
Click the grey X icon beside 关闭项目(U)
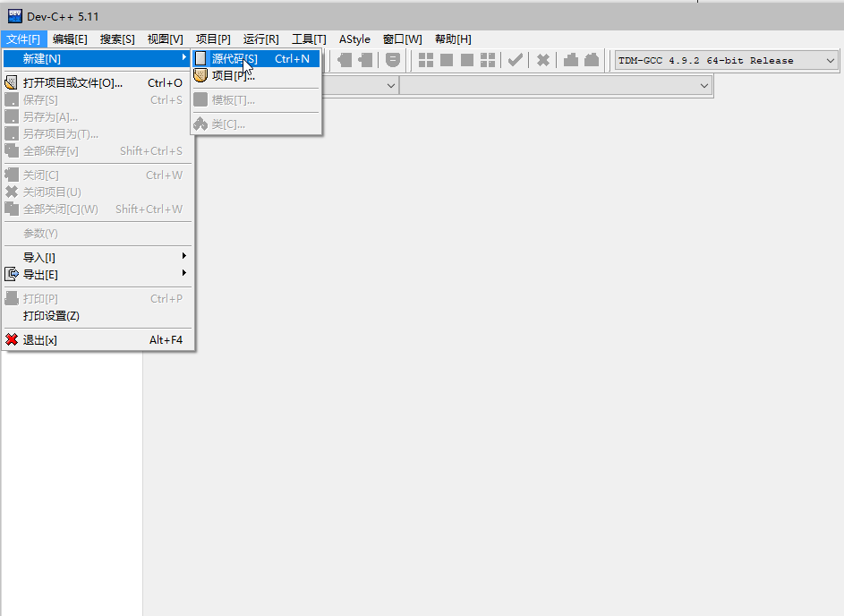pos(12,192)
